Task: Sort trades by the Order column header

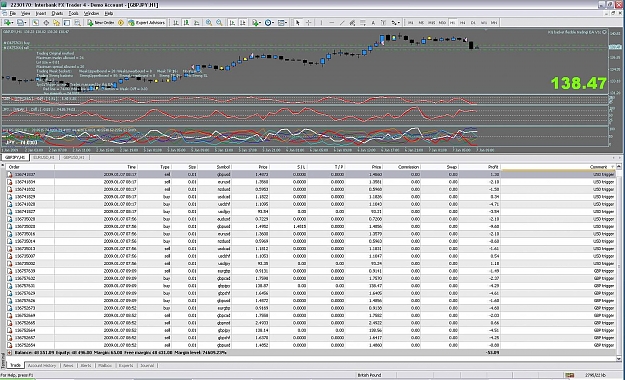Action: [x=30, y=167]
